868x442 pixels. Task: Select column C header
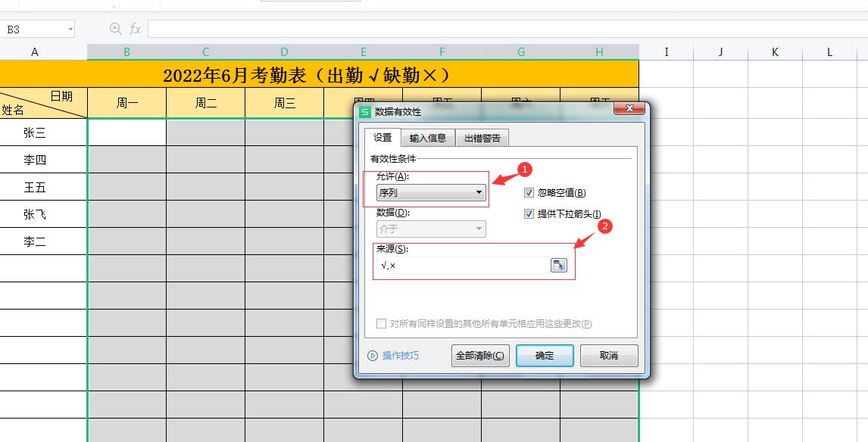coord(205,52)
